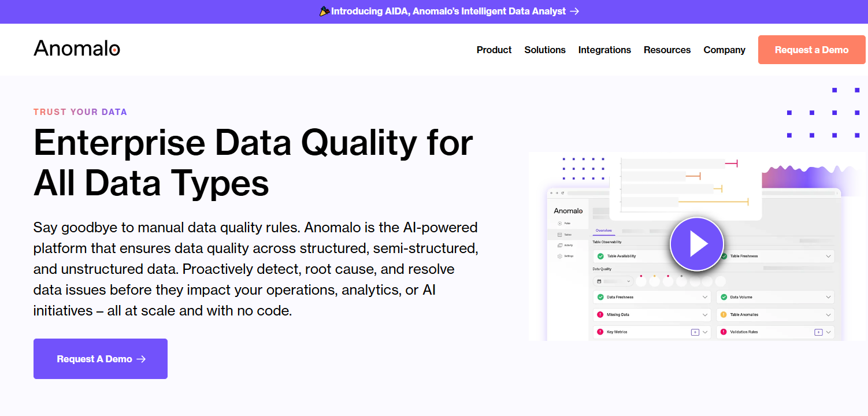Image resolution: width=868 pixels, height=416 pixels.
Task: Click the plus icon on the Key Metrics row
Action: point(695,332)
